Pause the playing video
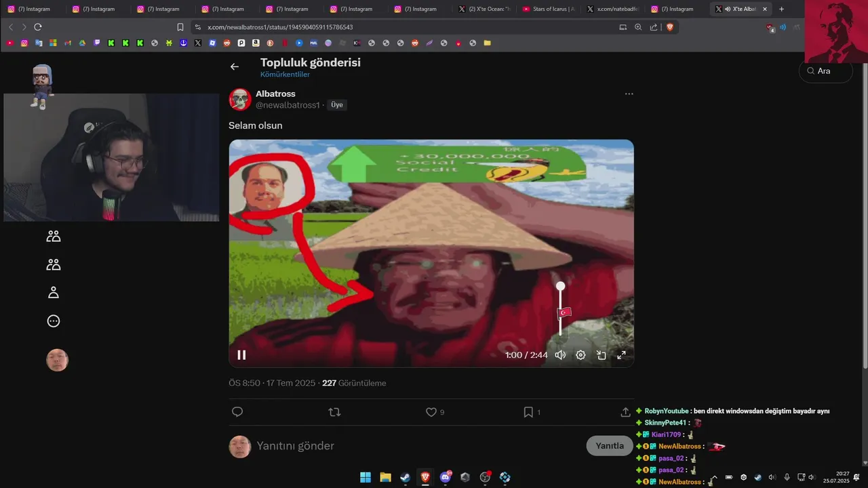This screenshot has height=488, width=868. (x=241, y=355)
